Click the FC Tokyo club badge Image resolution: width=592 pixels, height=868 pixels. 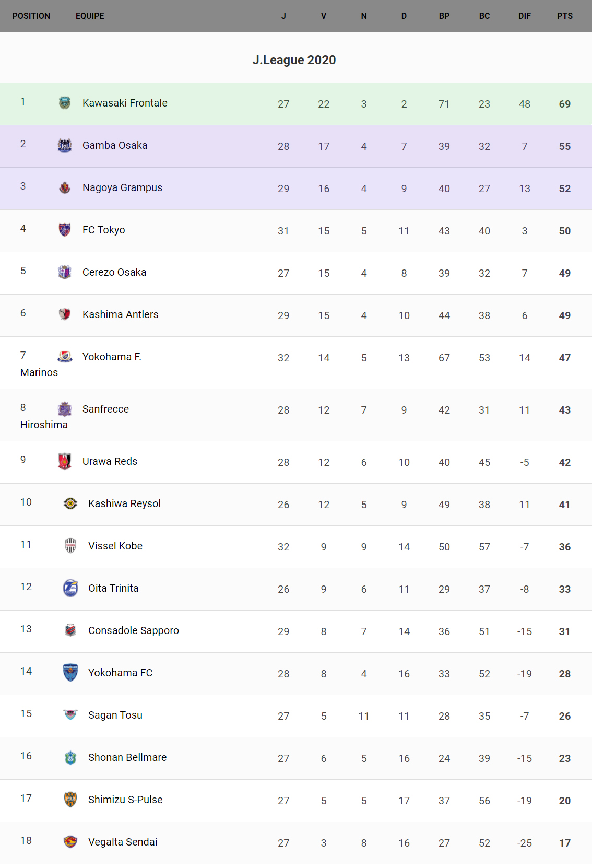[x=65, y=230]
